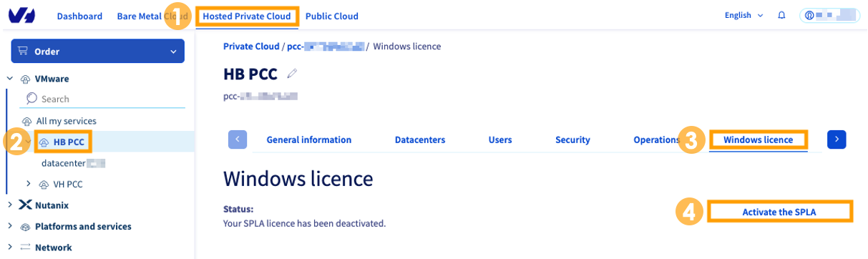This screenshot has width=868, height=259.
Task: Select the datacenter tree item
Action: tap(74, 163)
